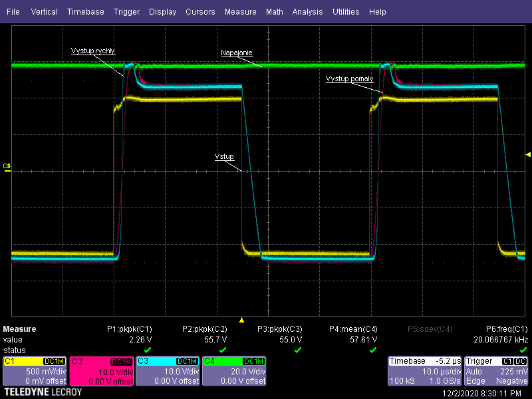
Task: Click the Teledyne LeCroy logo
Action: click(43, 392)
